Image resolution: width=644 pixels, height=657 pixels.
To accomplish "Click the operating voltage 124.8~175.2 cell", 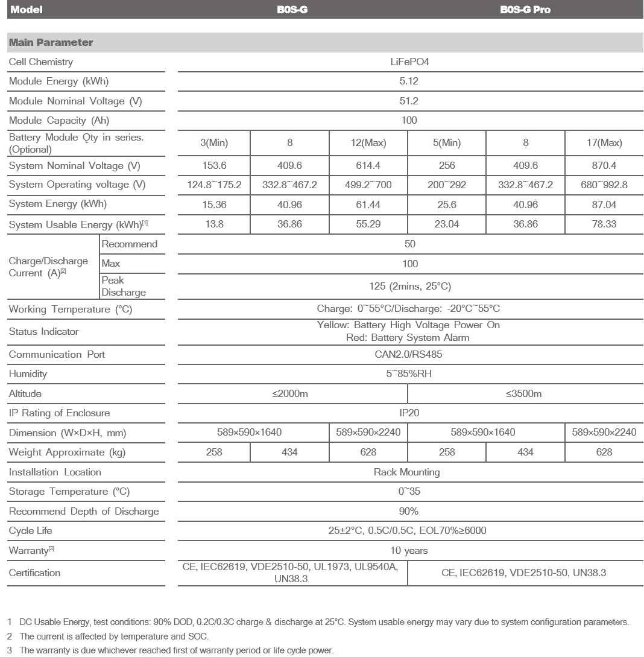I will tap(214, 185).
